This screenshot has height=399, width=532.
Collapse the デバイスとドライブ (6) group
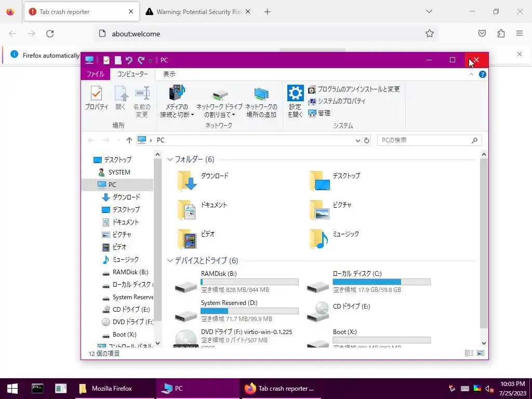coord(170,261)
